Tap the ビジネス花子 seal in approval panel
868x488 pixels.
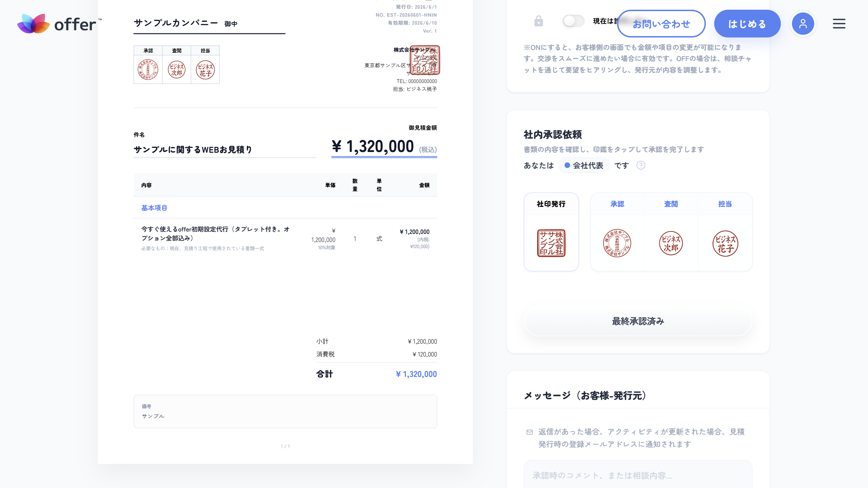coord(725,243)
